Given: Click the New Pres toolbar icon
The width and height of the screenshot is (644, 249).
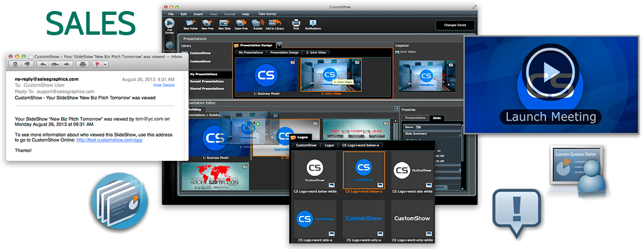Looking at the screenshot, I should click(x=207, y=22).
